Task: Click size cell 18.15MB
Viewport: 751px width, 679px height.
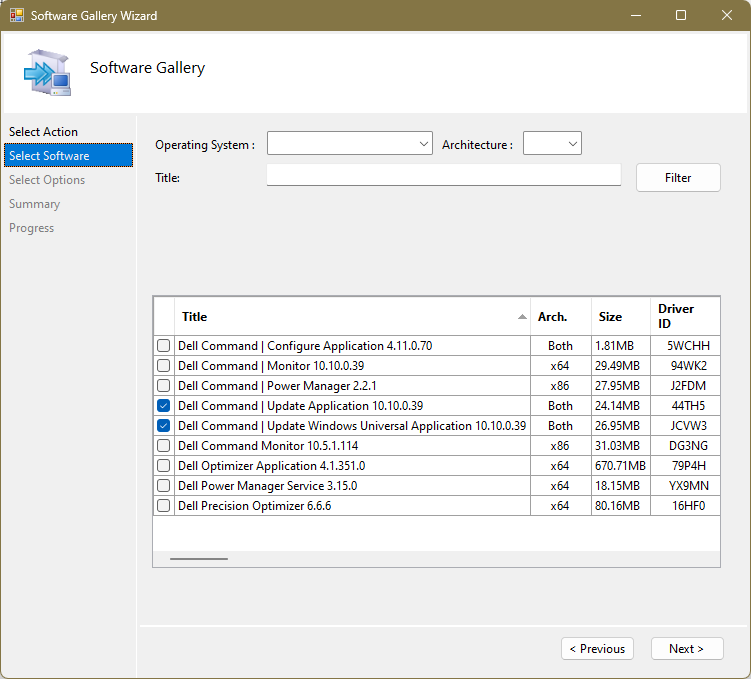Action: (x=621, y=486)
